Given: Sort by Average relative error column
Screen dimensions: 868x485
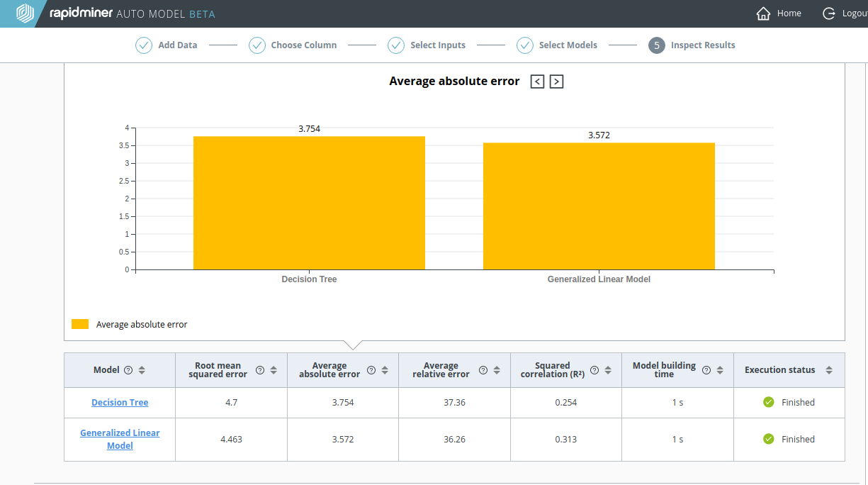Looking at the screenshot, I should point(497,370).
